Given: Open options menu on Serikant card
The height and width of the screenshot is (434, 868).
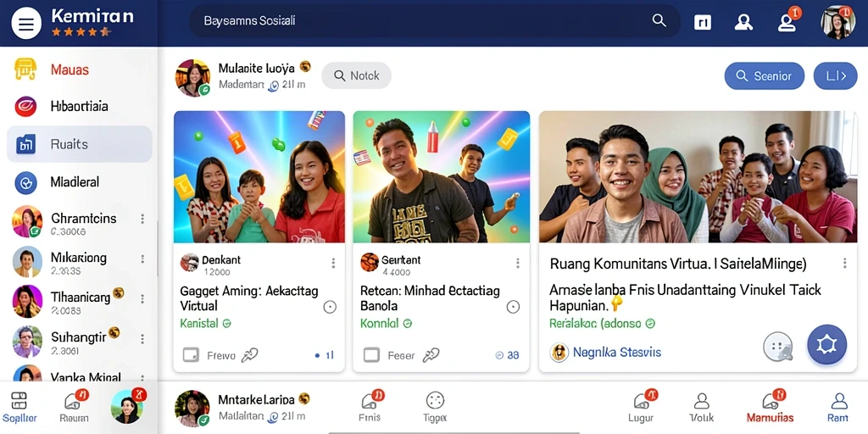Looking at the screenshot, I should click(518, 263).
